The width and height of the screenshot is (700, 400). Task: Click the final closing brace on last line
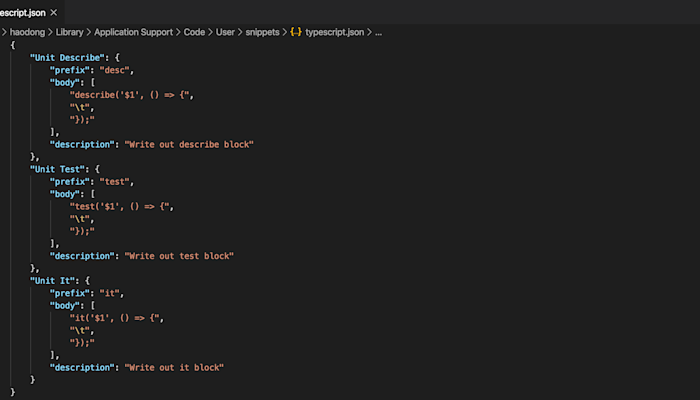[x=12, y=392]
